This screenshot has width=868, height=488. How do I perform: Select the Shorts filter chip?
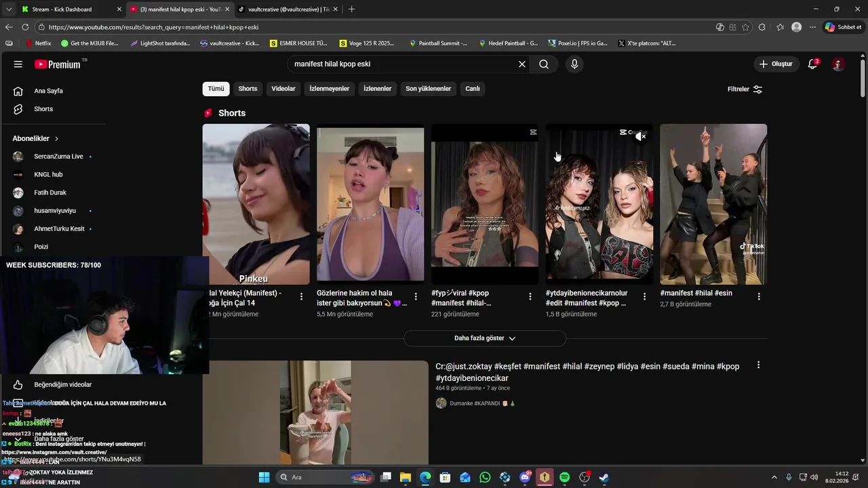point(248,89)
